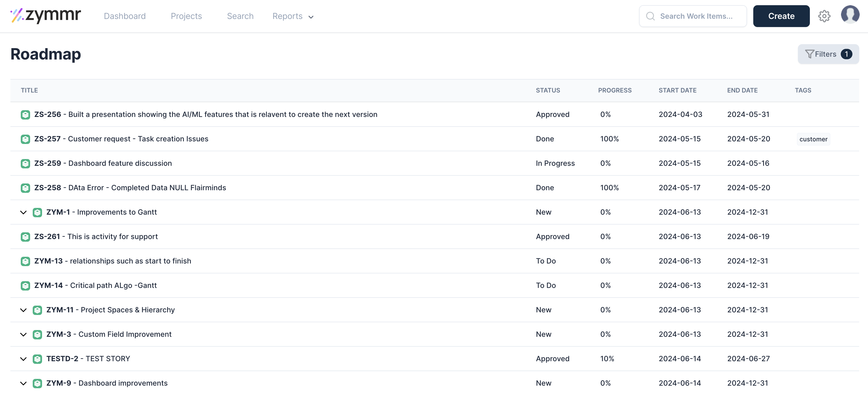868x395 pixels.
Task: Click the TAGS column header
Action: 803,90
